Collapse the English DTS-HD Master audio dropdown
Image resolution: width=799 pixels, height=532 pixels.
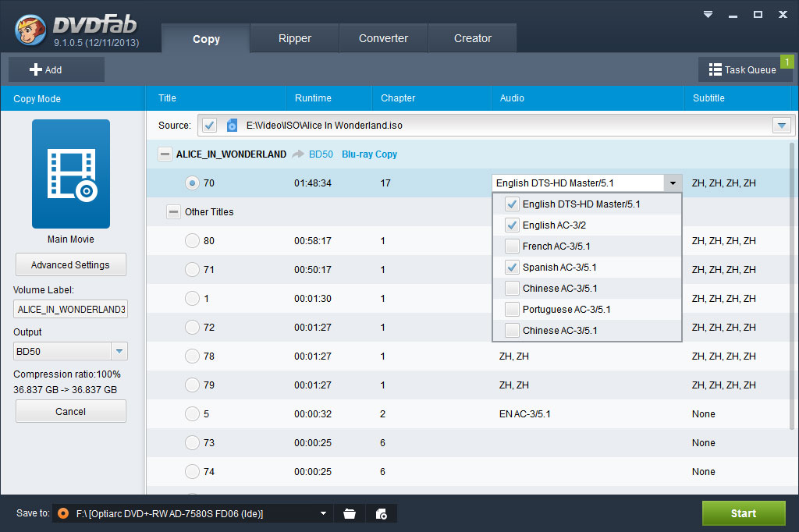point(673,183)
